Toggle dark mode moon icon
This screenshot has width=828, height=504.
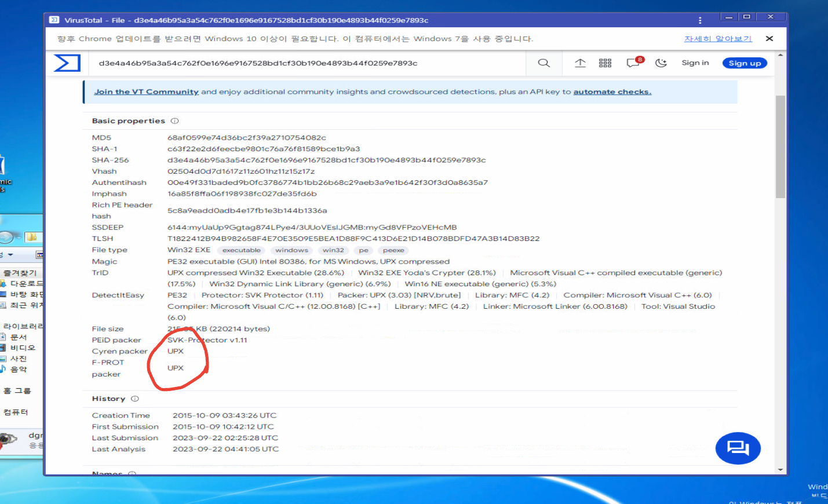coord(661,63)
